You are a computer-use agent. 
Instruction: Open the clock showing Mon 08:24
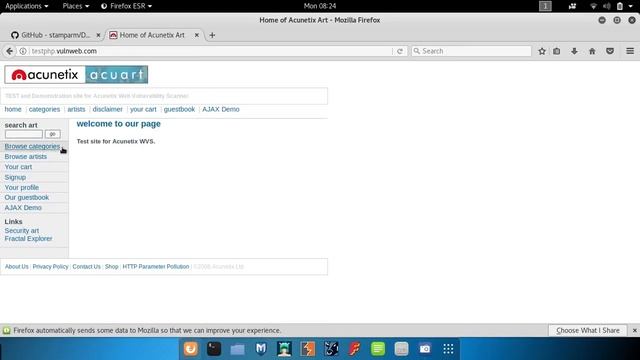320,6
